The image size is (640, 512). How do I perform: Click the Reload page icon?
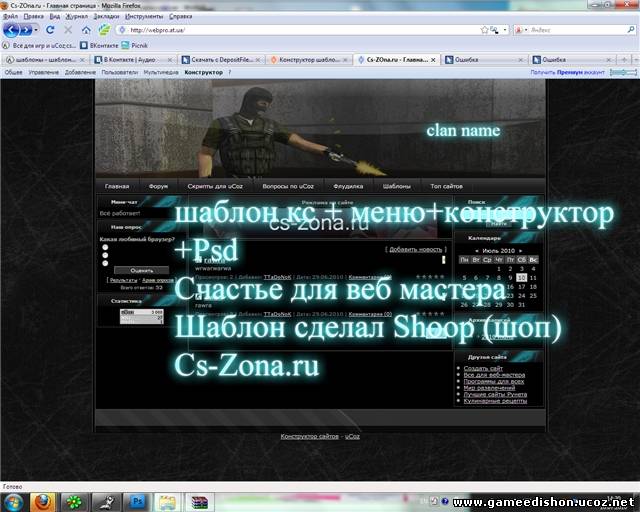tap(50, 30)
